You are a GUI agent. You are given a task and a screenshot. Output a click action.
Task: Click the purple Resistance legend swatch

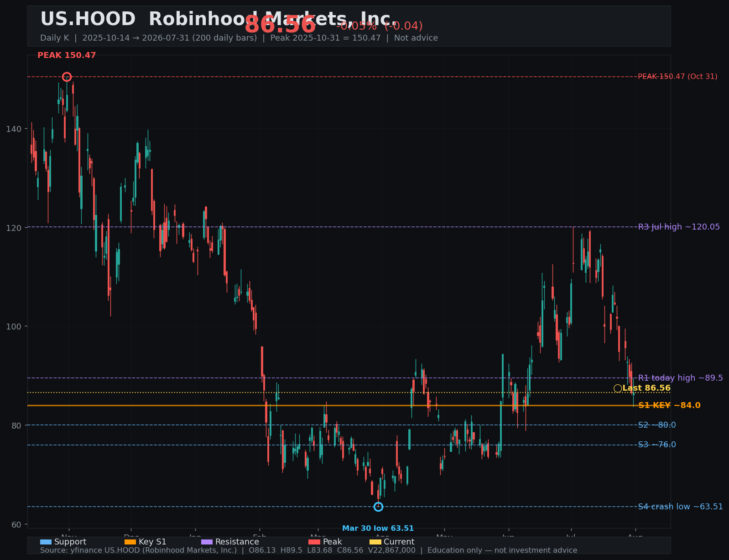207,542
